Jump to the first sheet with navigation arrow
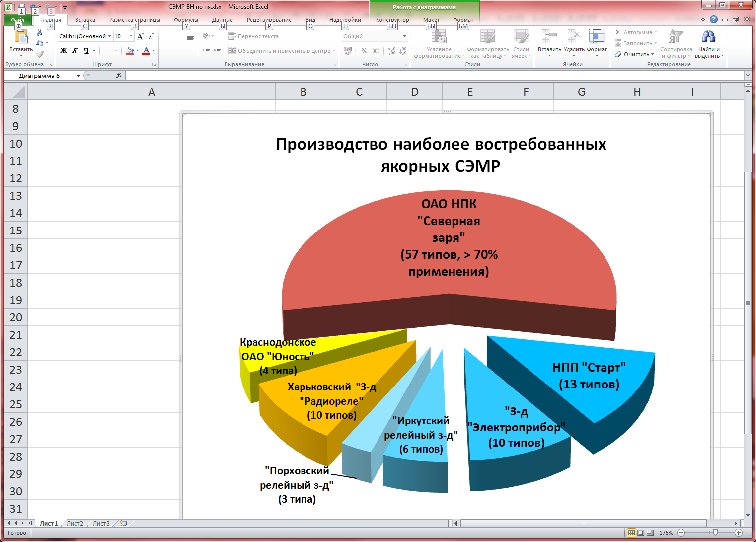This screenshot has height=542, width=756. [x=8, y=523]
